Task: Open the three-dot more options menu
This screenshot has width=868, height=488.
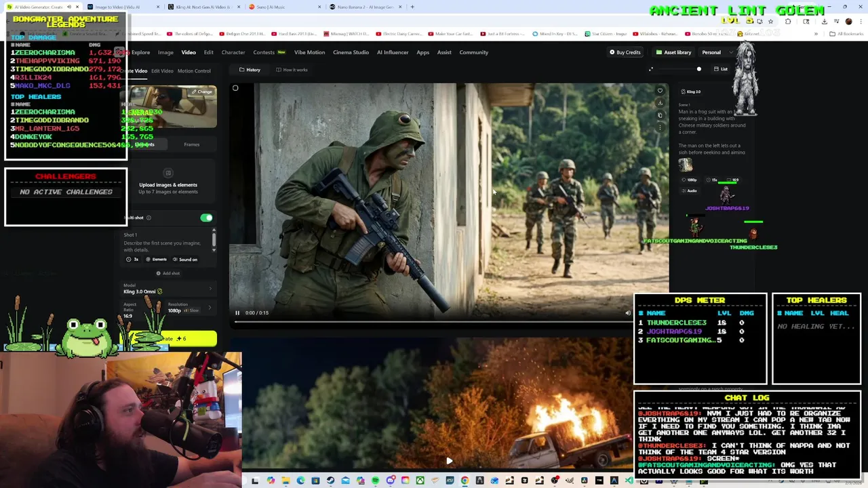Action: [x=660, y=127]
